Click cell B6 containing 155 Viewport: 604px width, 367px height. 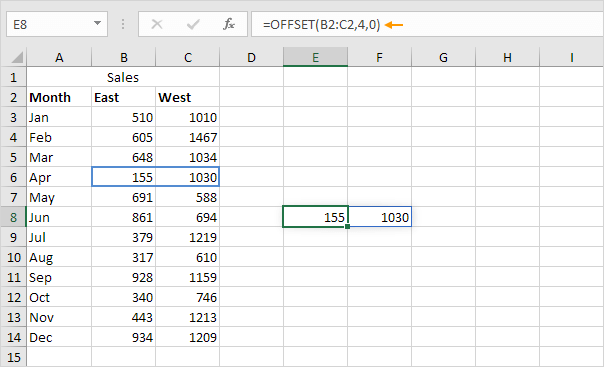pyautogui.click(x=124, y=177)
